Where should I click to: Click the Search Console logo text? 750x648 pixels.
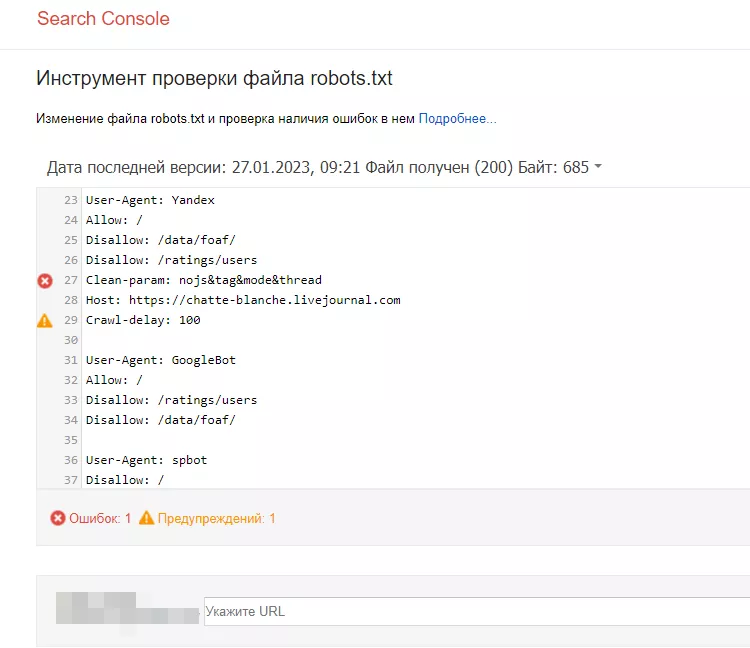tap(103, 19)
